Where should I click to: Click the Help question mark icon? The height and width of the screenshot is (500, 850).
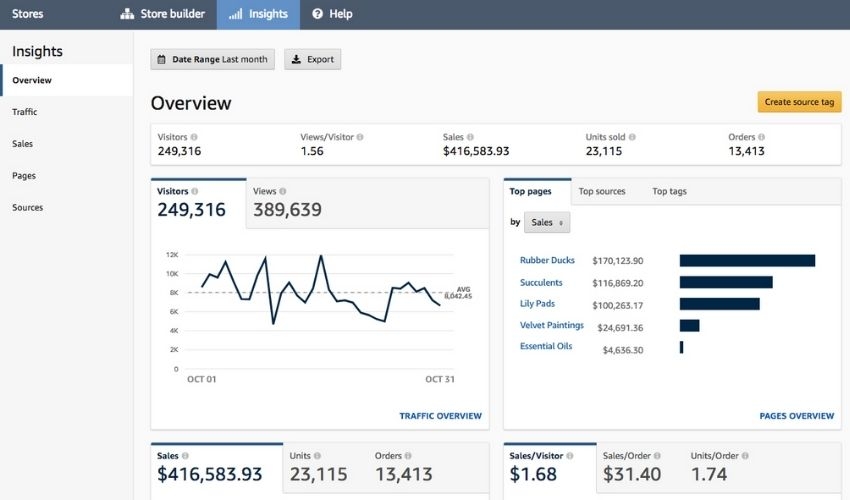click(317, 14)
